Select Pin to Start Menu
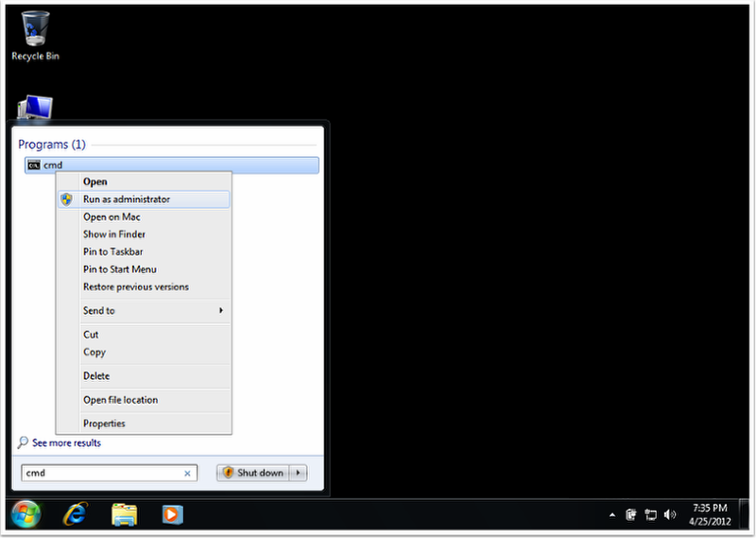This screenshot has height=538, width=756. [x=144, y=269]
